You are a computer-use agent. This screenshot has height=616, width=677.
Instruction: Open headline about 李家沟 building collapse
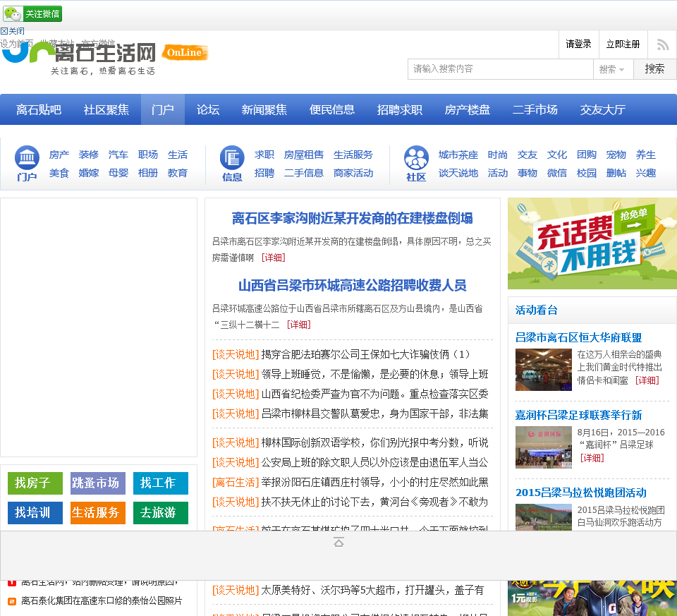[352, 219]
